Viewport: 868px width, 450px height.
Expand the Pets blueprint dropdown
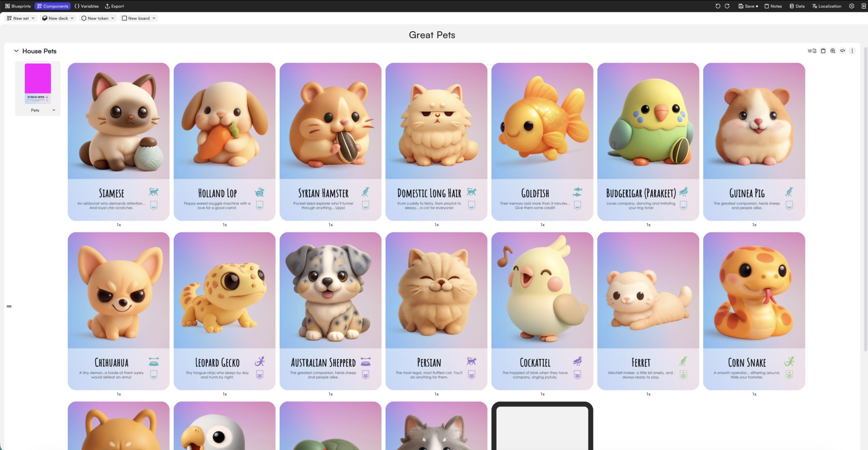[54, 110]
